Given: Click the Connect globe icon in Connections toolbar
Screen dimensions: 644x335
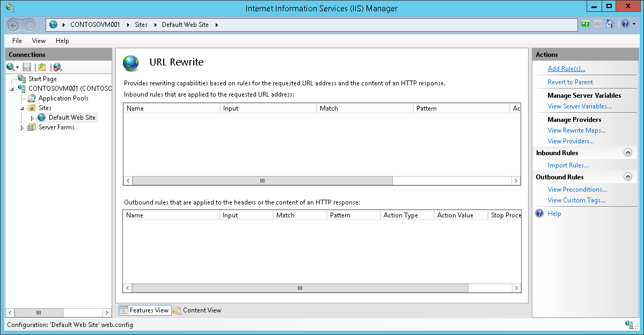Looking at the screenshot, I should coord(10,67).
